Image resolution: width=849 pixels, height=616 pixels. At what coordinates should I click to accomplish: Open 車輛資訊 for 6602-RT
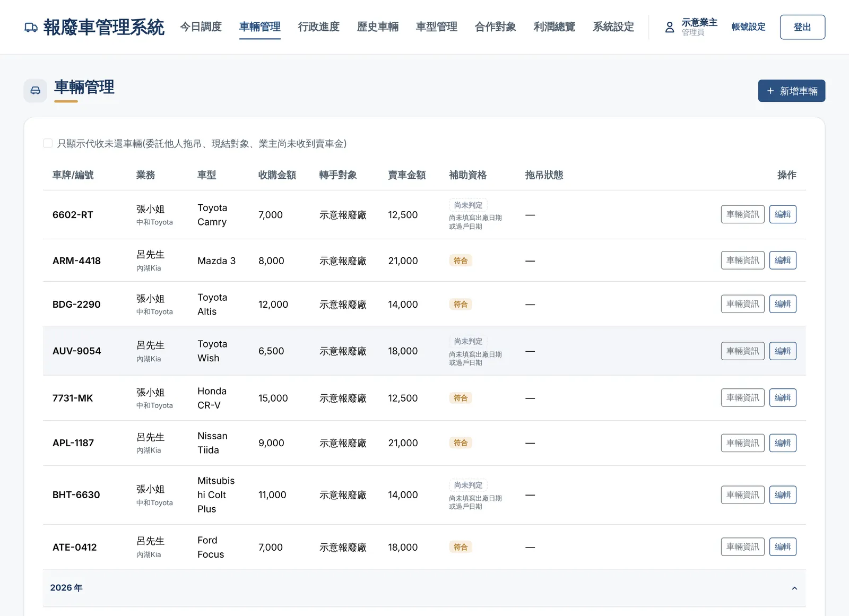tap(742, 214)
